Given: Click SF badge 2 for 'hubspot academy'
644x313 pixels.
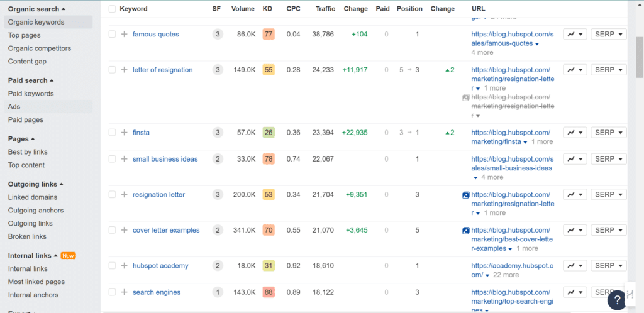Looking at the screenshot, I should [x=218, y=266].
